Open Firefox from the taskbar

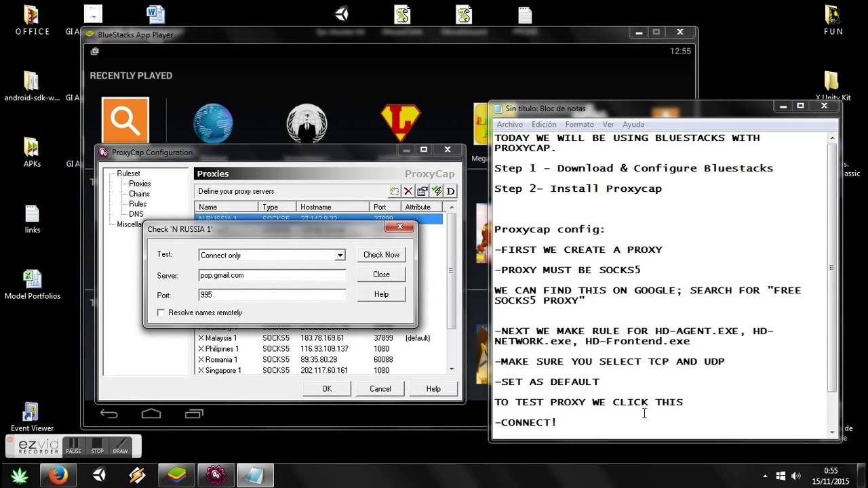click(58, 475)
